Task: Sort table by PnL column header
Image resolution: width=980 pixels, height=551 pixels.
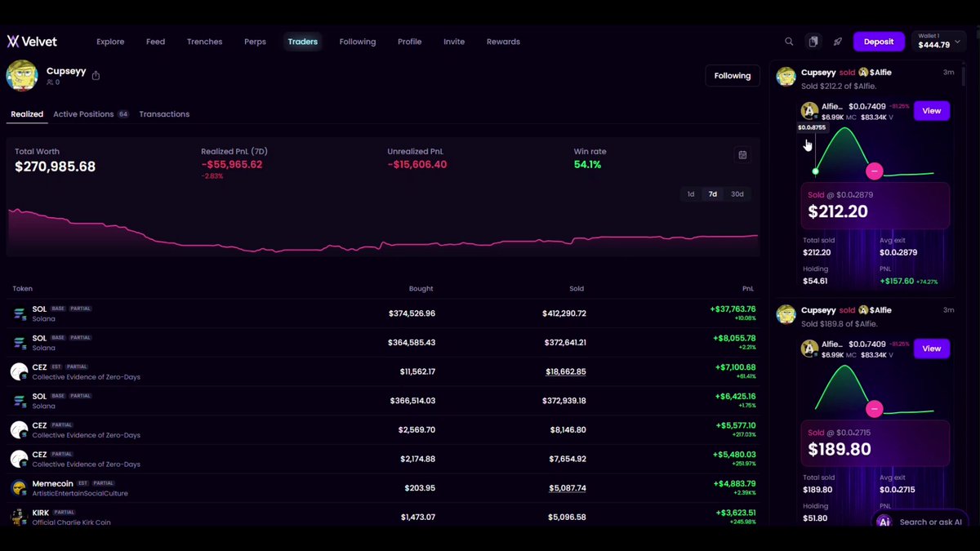Action: pos(748,289)
